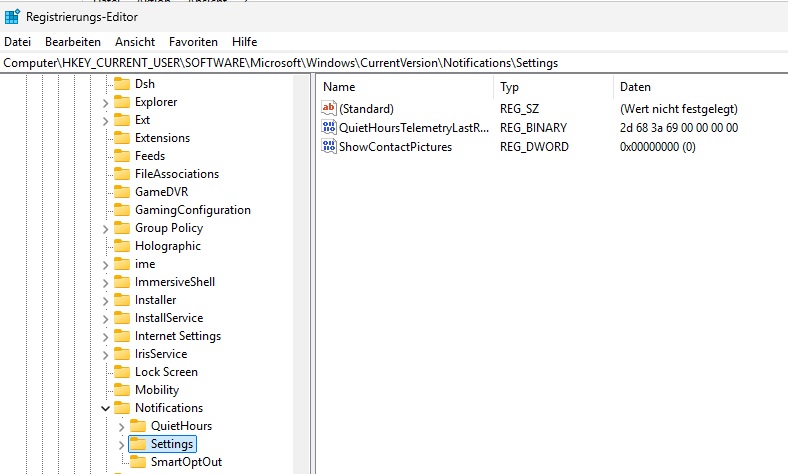
Task: Expand the QuietHours subkey
Action: coord(121,427)
